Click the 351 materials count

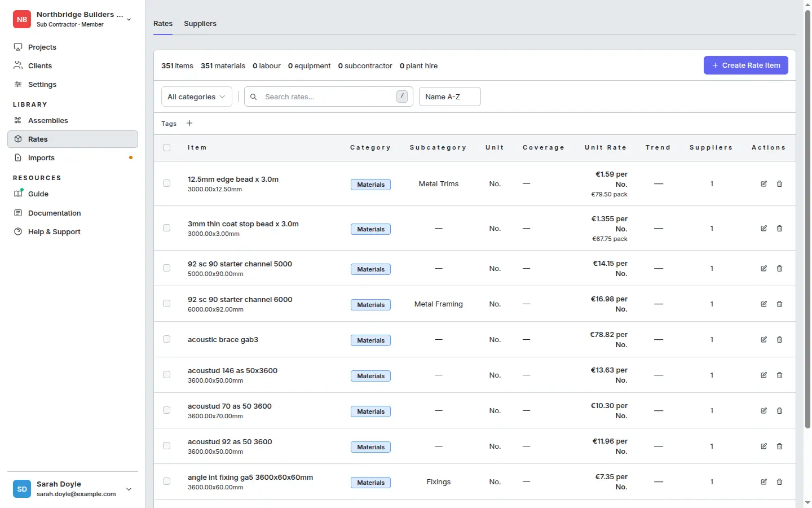[223, 65]
